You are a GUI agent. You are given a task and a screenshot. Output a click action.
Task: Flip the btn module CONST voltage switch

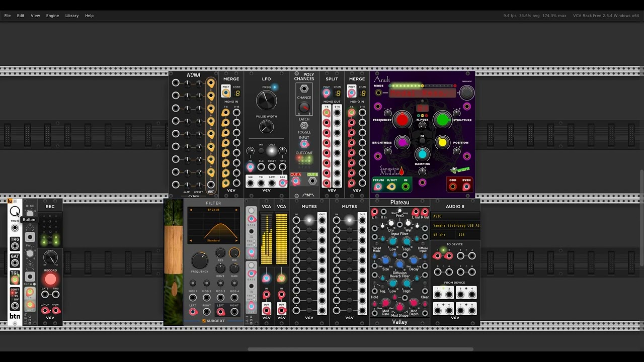(15, 296)
